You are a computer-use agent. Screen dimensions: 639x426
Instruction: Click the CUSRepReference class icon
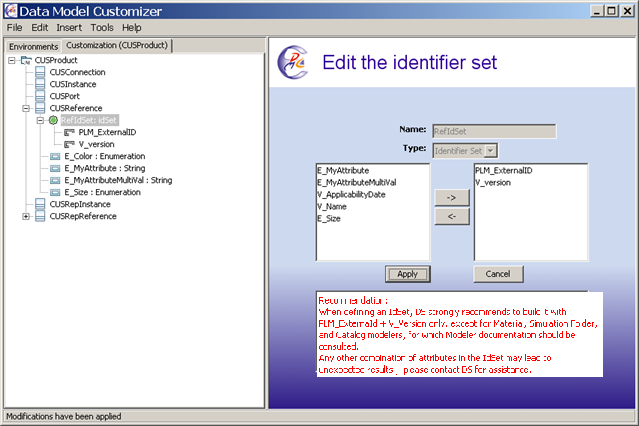pos(40,216)
